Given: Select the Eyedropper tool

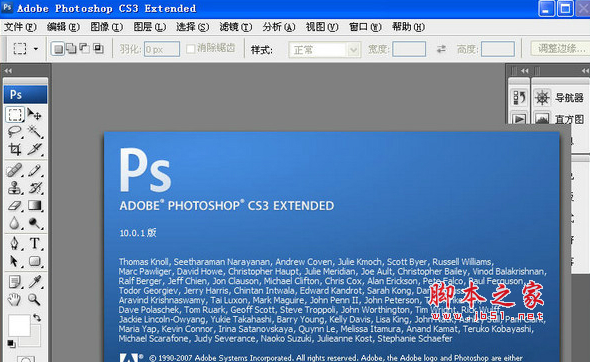Looking at the screenshot, I should [35, 282].
